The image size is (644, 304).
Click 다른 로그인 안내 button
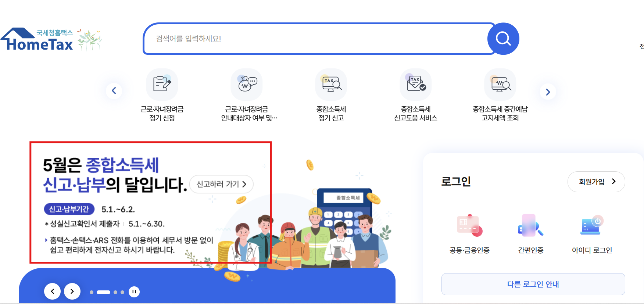point(533,284)
